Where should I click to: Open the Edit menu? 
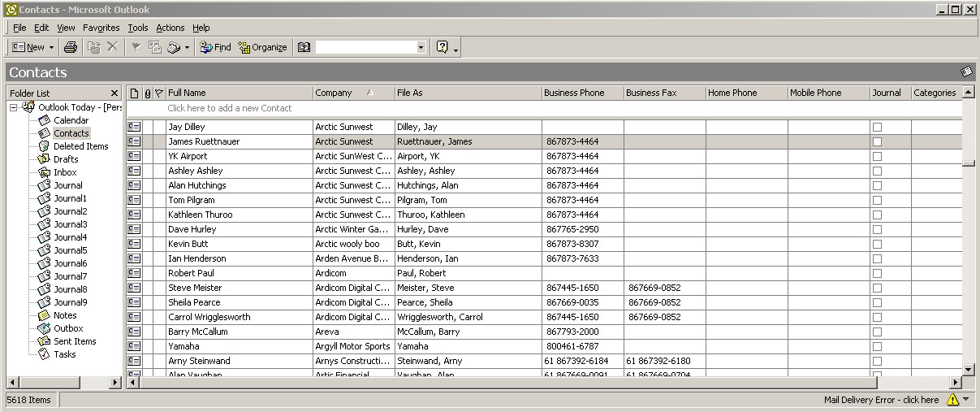(x=41, y=28)
